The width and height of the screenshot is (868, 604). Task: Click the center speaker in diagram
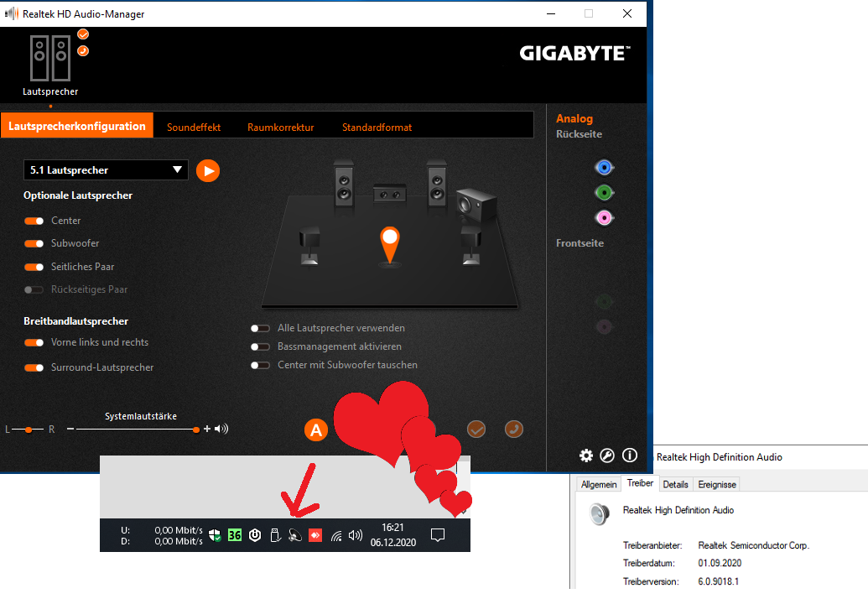[x=390, y=194]
